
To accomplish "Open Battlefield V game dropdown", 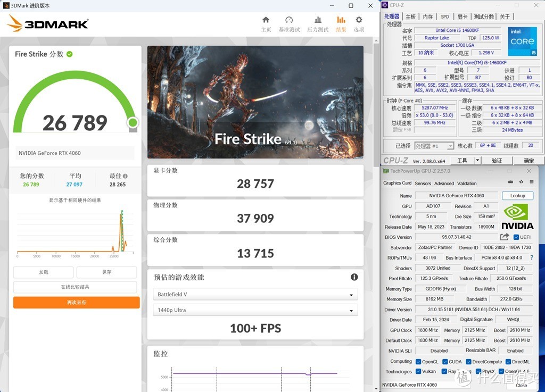I will click(255, 295).
